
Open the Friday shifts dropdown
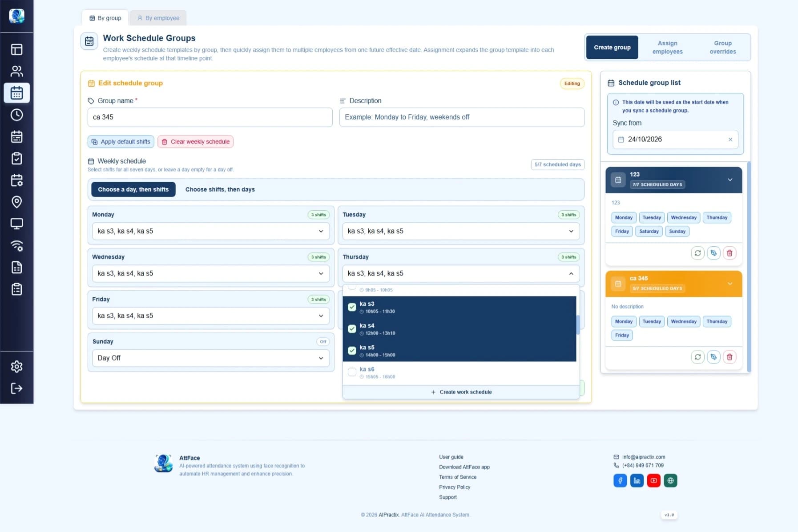210,316
